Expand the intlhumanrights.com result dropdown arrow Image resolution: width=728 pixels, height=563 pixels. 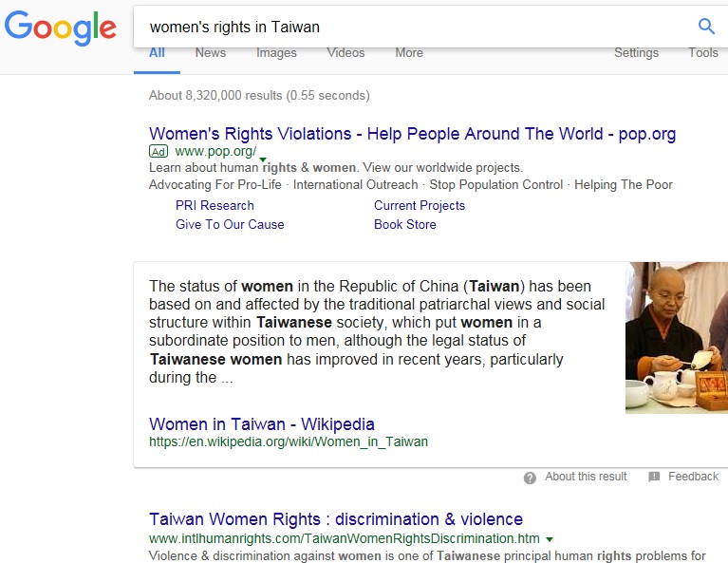point(550,539)
